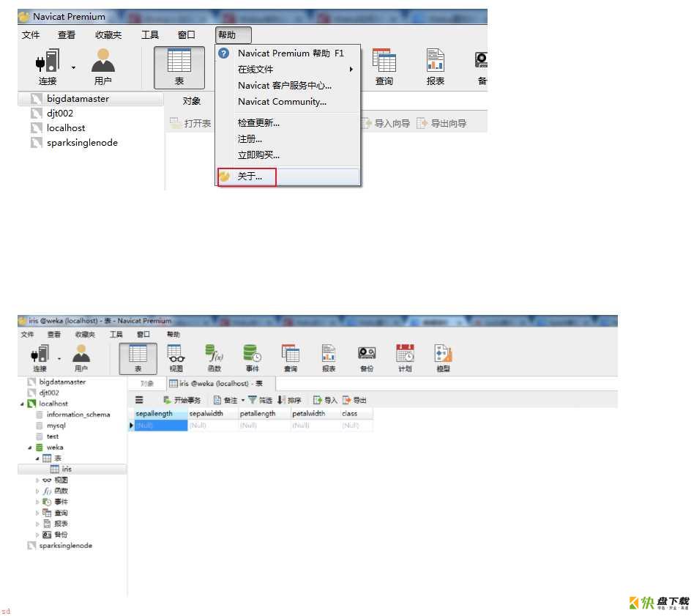Expand the 事件 tree node under weka
This screenshot has height=616, width=694.
(x=37, y=502)
